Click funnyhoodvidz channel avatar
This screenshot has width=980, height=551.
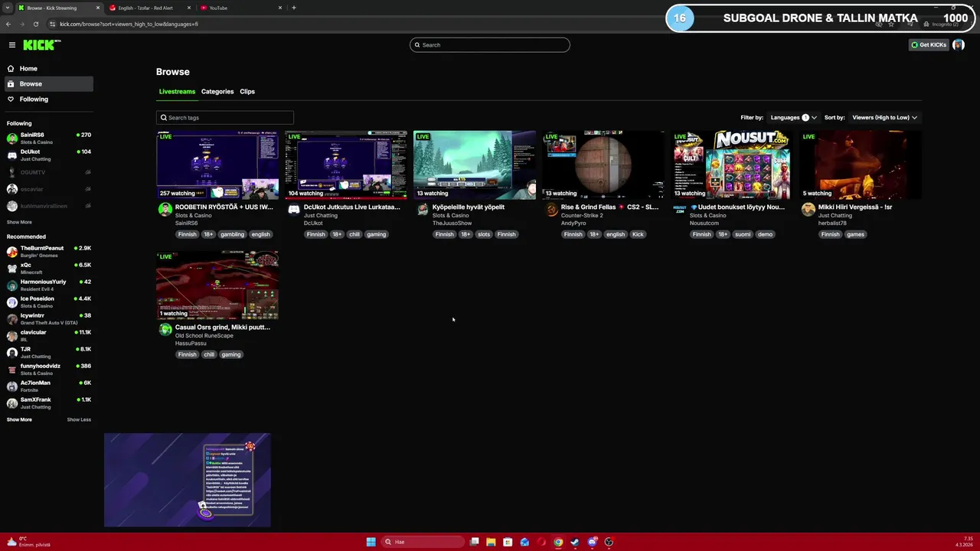point(12,370)
